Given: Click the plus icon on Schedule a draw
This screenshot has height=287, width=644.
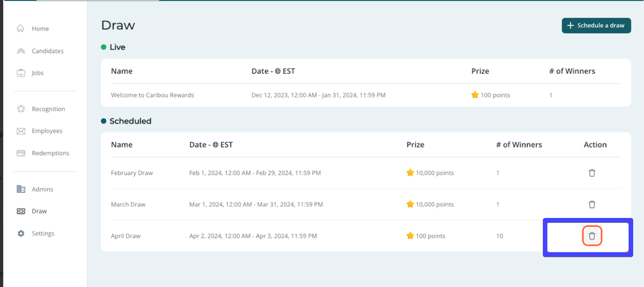Looking at the screenshot, I should point(570,26).
